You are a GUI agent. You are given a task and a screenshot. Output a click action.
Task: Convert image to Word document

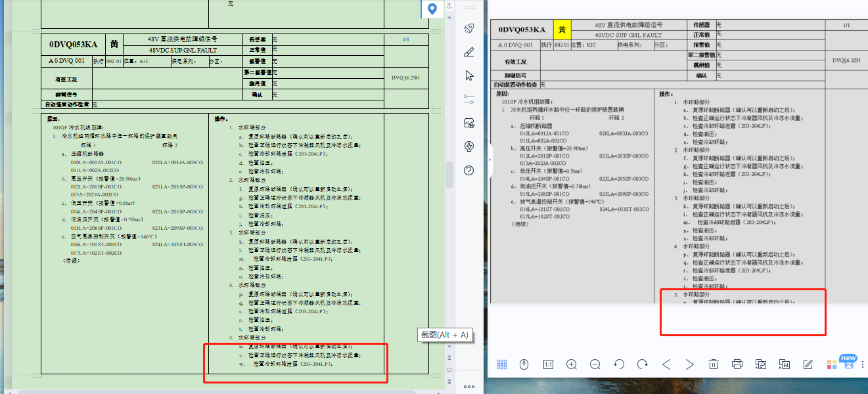click(785, 364)
